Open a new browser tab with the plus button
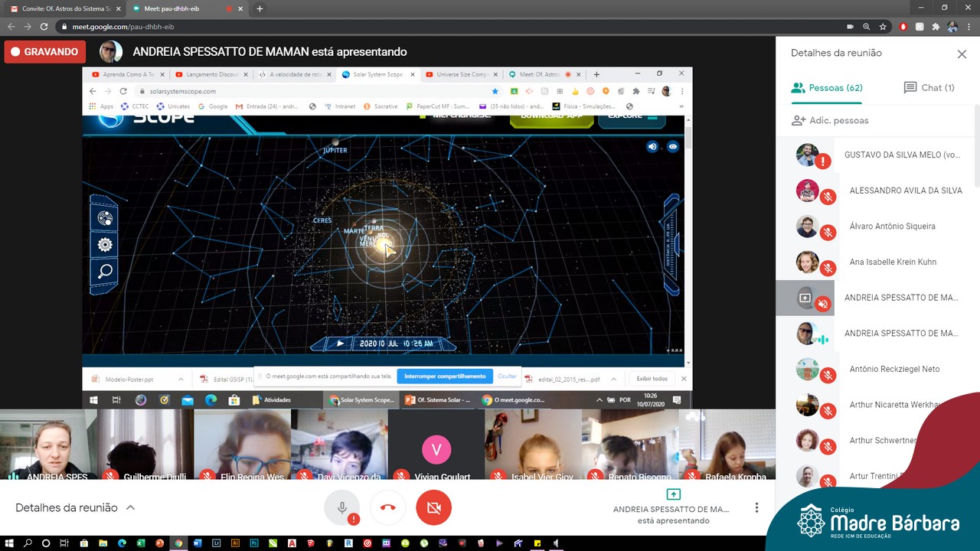980x551 pixels. 260,8
